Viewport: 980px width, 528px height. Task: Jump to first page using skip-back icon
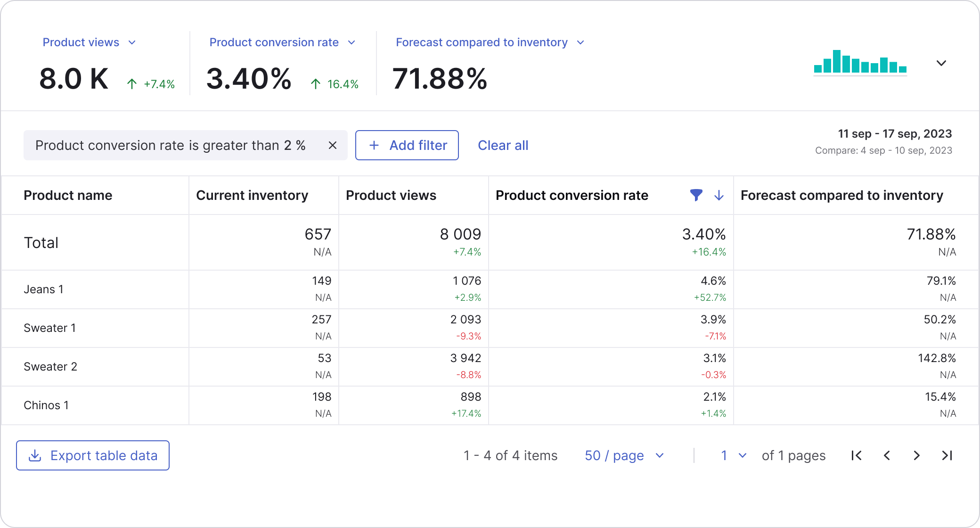click(x=856, y=455)
